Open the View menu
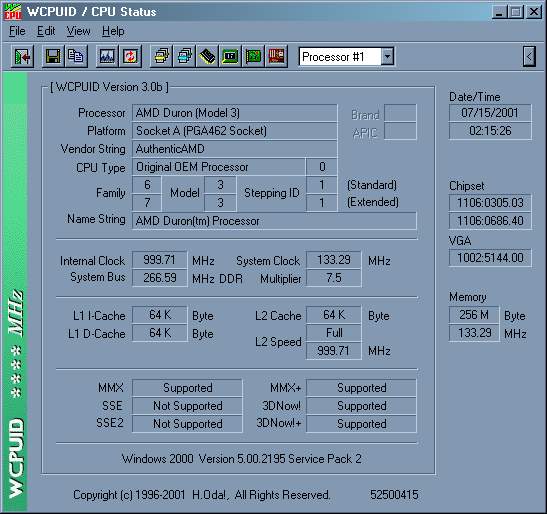Image resolution: width=547 pixels, height=514 pixels. point(78,31)
